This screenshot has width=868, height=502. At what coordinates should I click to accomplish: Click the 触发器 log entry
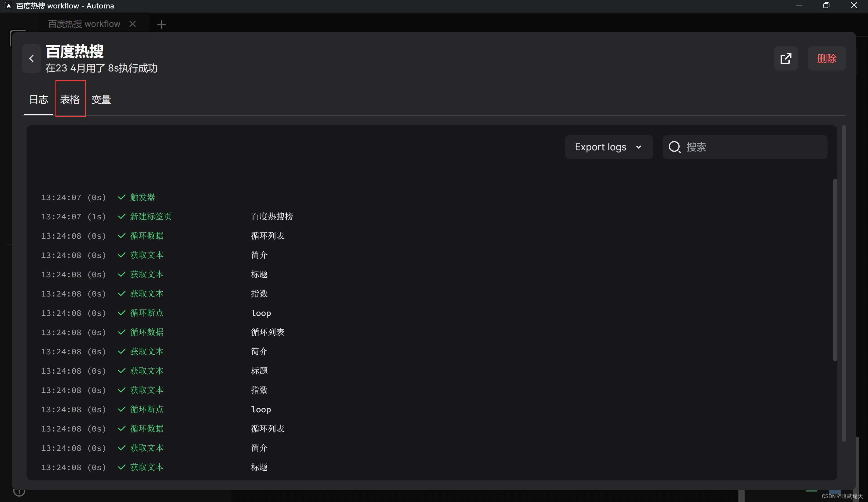[143, 197]
